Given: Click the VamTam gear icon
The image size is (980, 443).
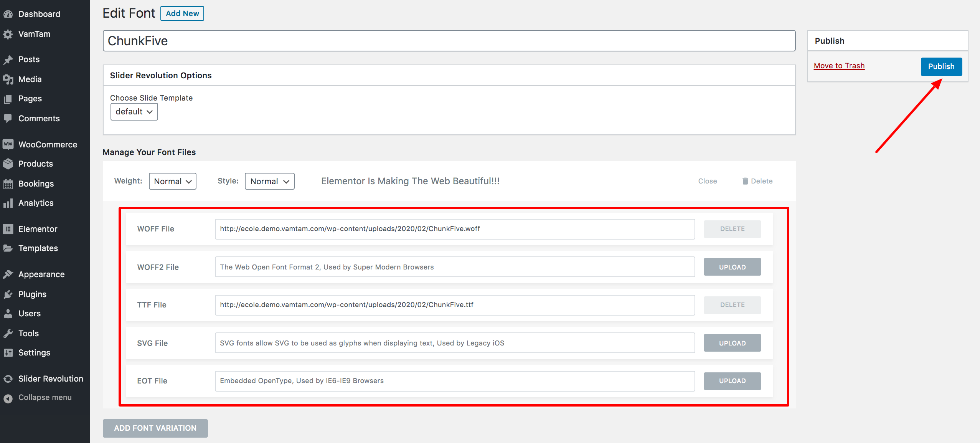Looking at the screenshot, I should (x=8, y=34).
